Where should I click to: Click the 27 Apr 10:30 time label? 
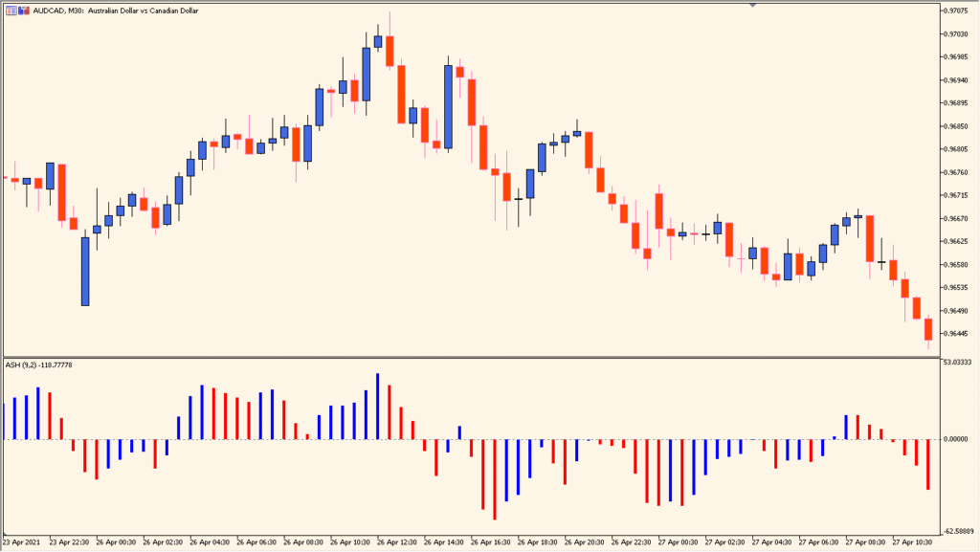912,542
